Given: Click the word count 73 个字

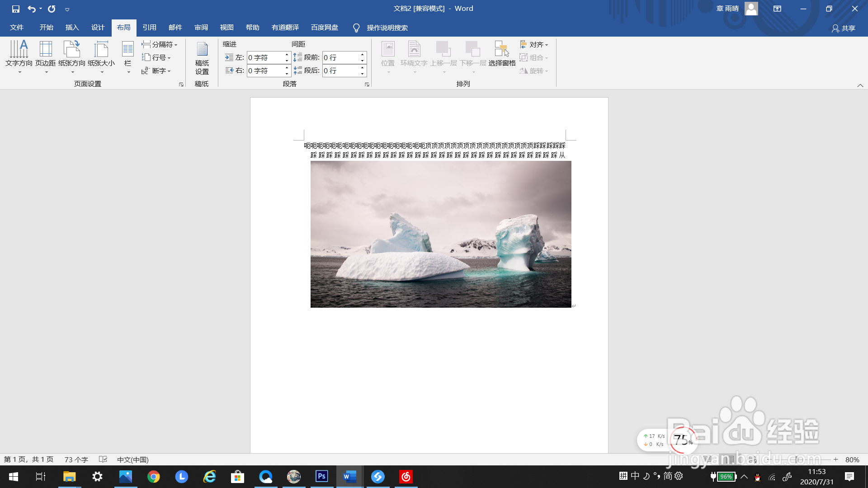Looking at the screenshot, I should coord(76,460).
